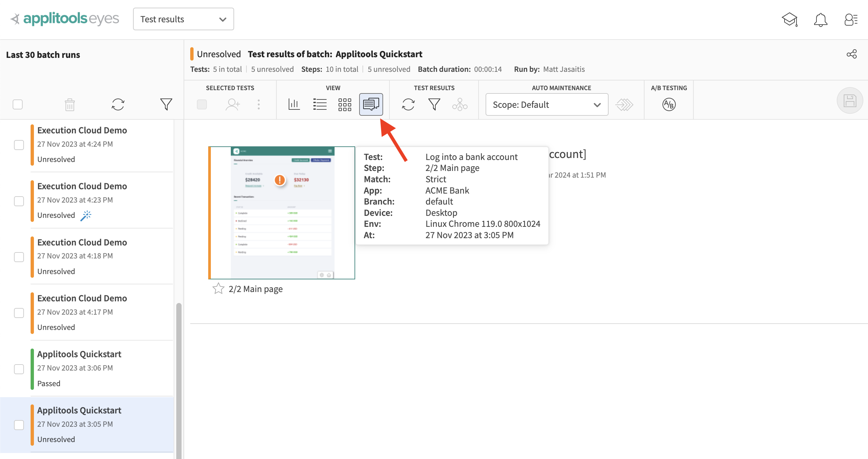
Task: Open the user account menu icon
Action: tap(850, 20)
